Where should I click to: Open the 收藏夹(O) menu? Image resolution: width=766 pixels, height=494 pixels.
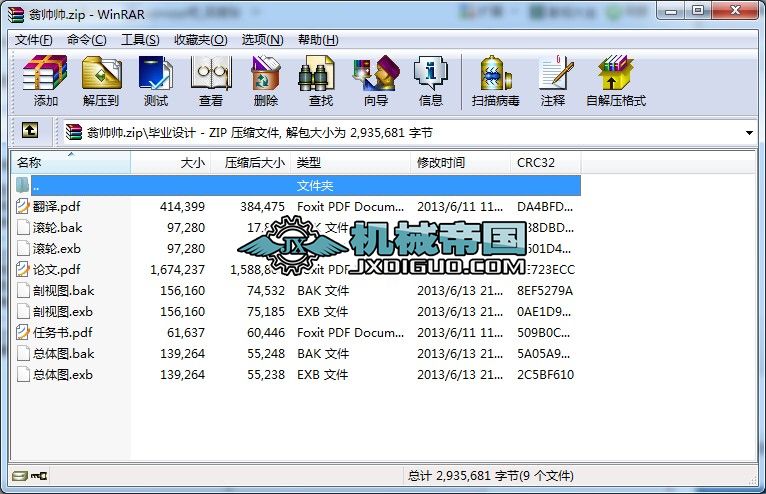[x=201, y=40]
